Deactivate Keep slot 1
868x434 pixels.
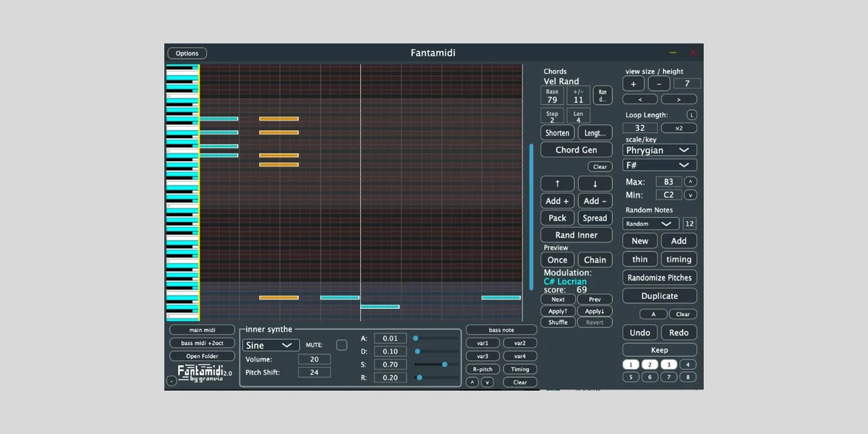click(630, 365)
